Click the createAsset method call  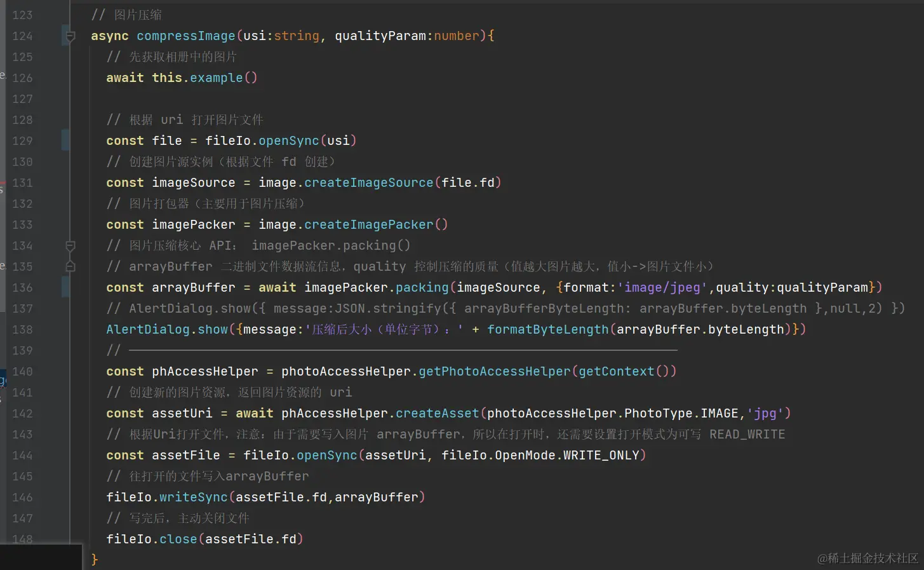click(x=438, y=414)
